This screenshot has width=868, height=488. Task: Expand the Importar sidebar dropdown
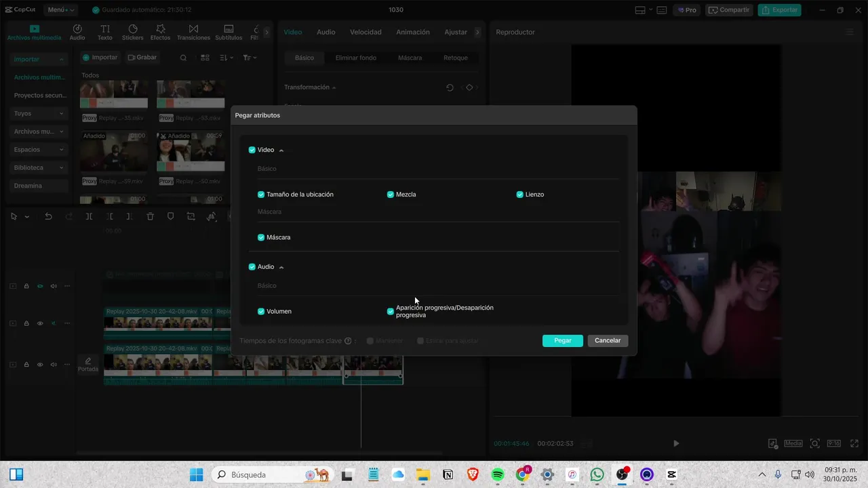39,60
